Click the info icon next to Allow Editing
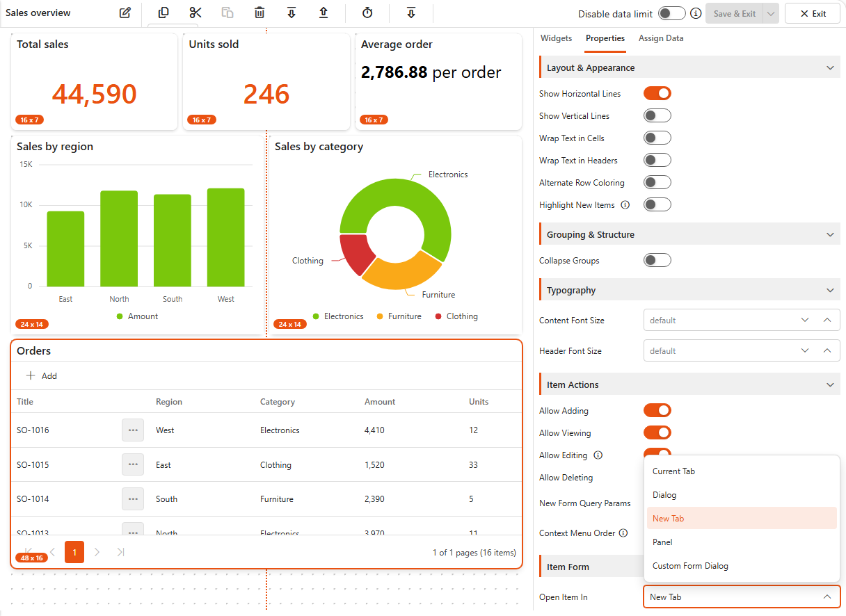Screen dimensions: 846x616 pyautogui.click(x=598, y=455)
